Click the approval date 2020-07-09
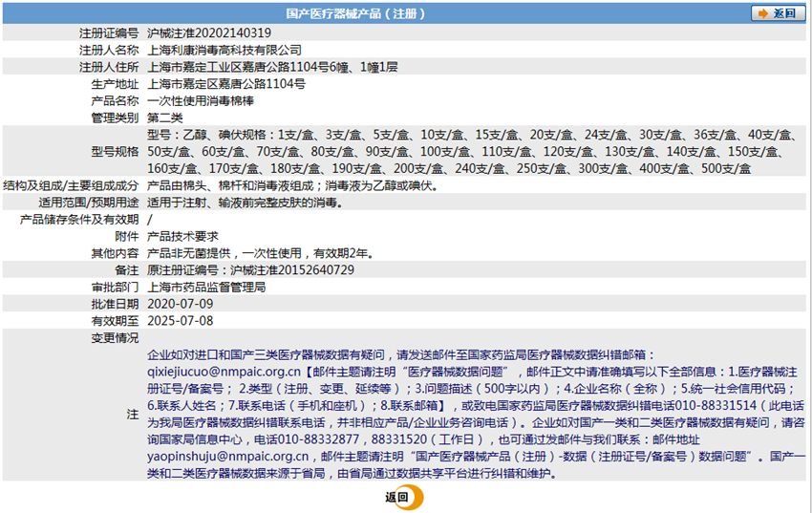Image resolution: width=812 pixels, height=513 pixels. (x=181, y=304)
